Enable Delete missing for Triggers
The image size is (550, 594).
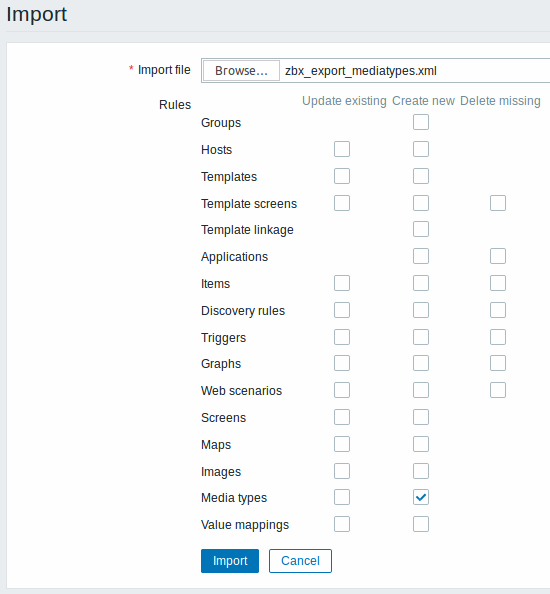pos(498,337)
